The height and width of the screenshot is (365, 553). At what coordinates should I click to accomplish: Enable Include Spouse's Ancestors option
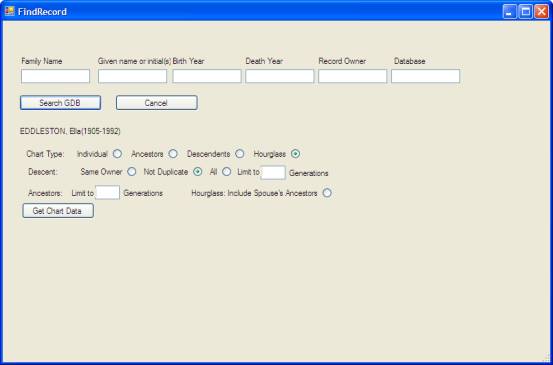[x=327, y=193]
